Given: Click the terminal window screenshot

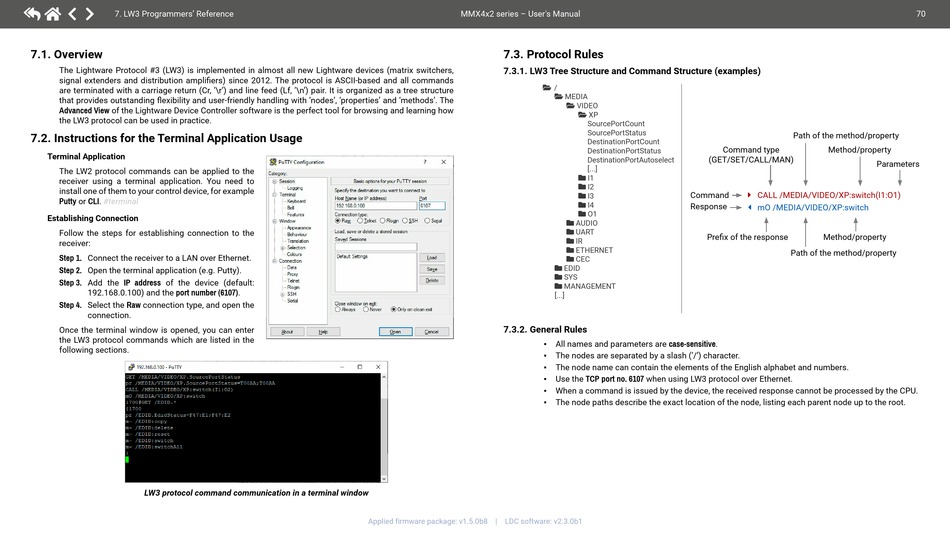Looking at the screenshot, I should 255,423.
